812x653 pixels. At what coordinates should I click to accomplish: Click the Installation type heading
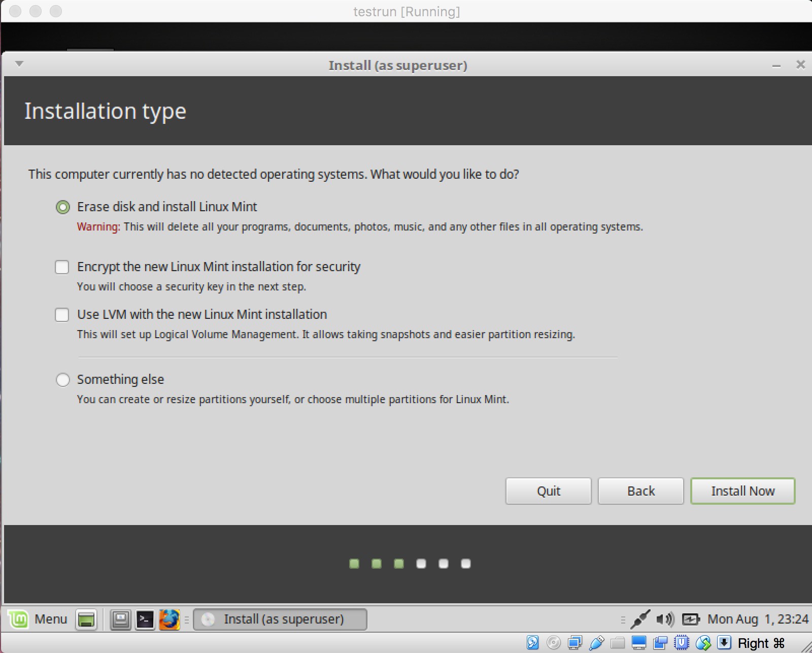106,111
